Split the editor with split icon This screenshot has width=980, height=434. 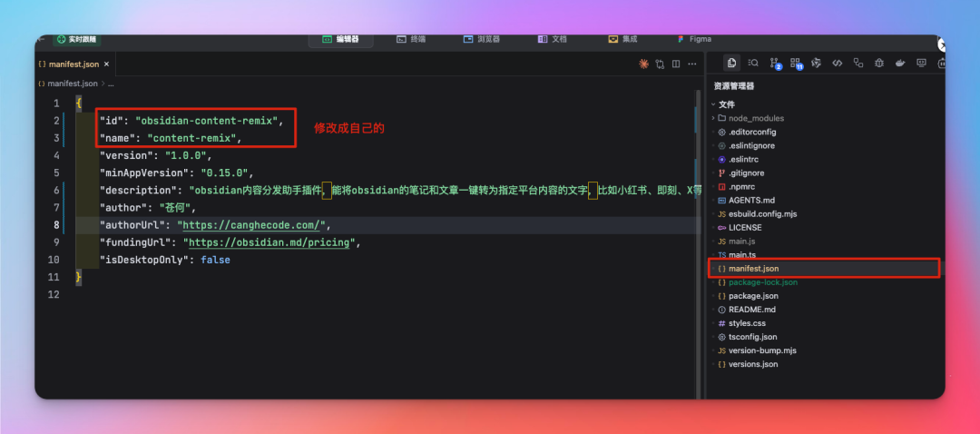pyautogui.click(x=676, y=64)
